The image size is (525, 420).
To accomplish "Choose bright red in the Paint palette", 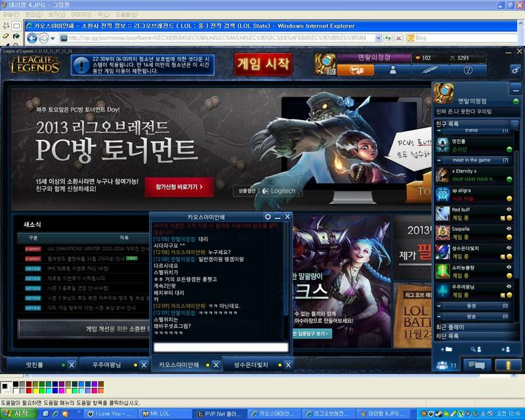I will 29,390.
